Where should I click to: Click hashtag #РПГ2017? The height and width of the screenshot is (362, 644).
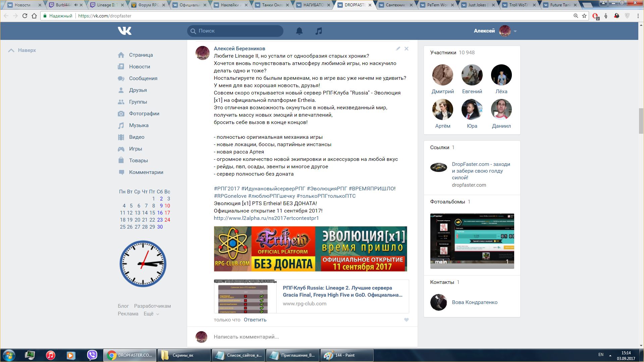(227, 189)
